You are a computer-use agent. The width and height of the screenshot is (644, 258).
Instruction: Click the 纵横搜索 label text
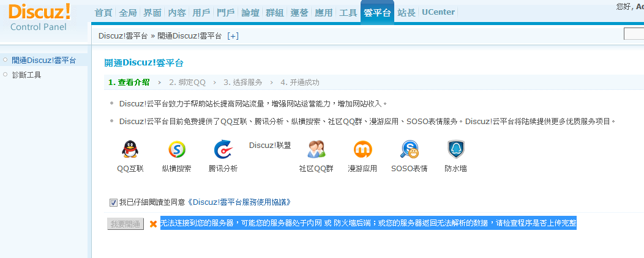(x=176, y=169)
